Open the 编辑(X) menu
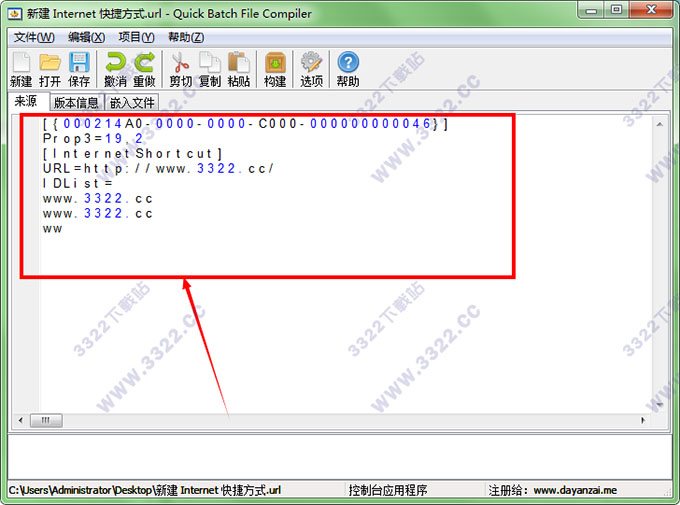The height and width of the screenshot is (505, 680). click(86, 37)
